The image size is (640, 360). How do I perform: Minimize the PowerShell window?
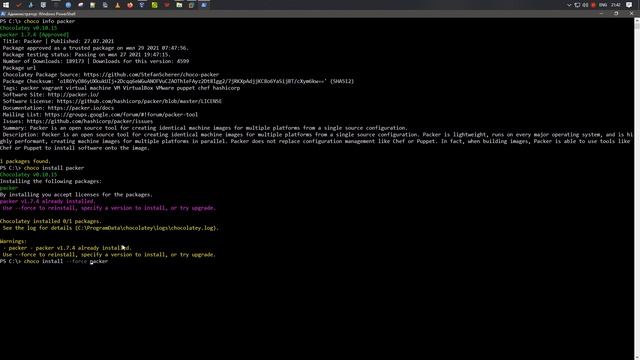pyautogui.click(x=601, y=13)
